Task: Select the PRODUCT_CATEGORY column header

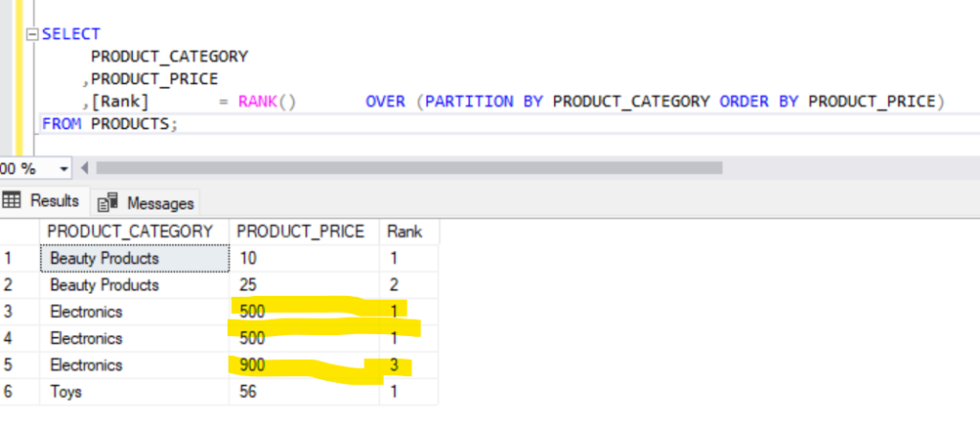Action: (129, 232)
